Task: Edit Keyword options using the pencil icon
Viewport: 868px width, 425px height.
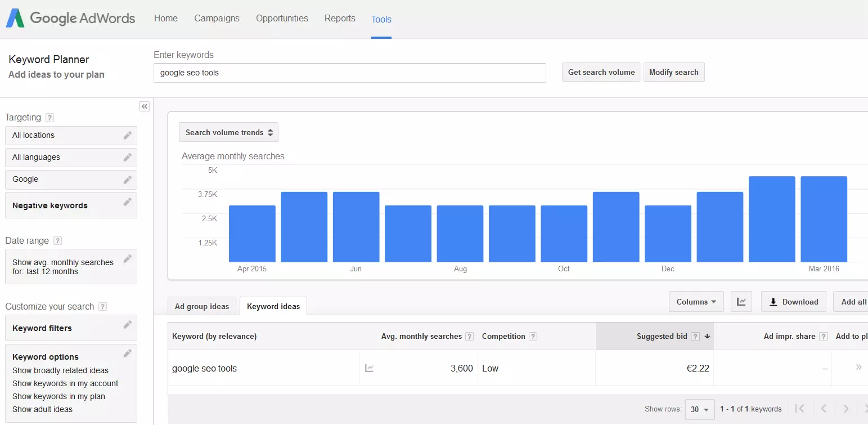Action: 128,353
